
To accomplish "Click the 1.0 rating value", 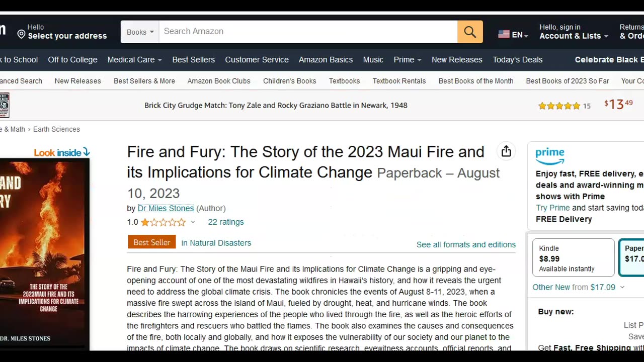I will point(132,222).
